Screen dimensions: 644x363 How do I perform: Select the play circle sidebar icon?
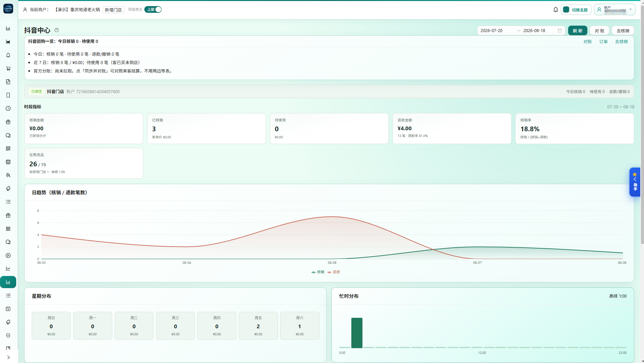click(x=8, y=255)
